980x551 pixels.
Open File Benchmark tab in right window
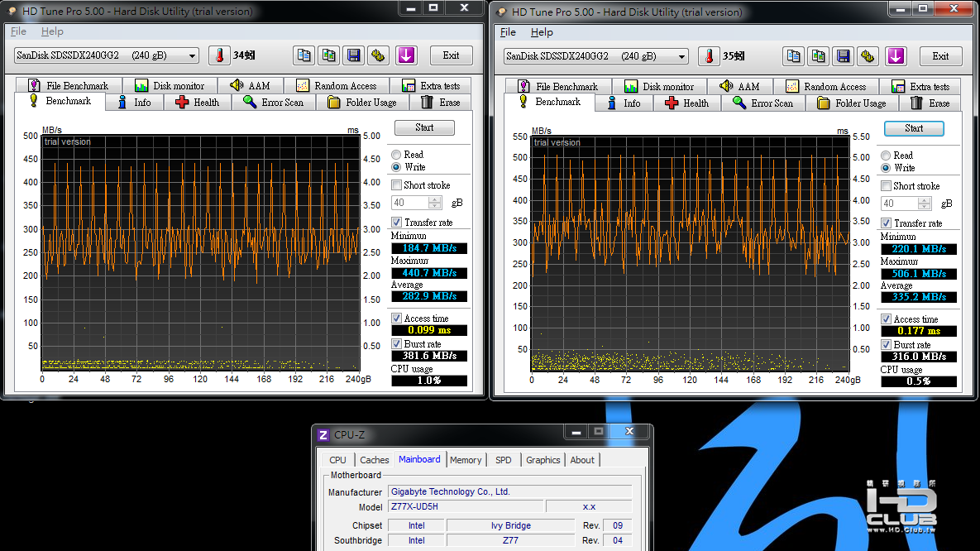click(558, 86)
